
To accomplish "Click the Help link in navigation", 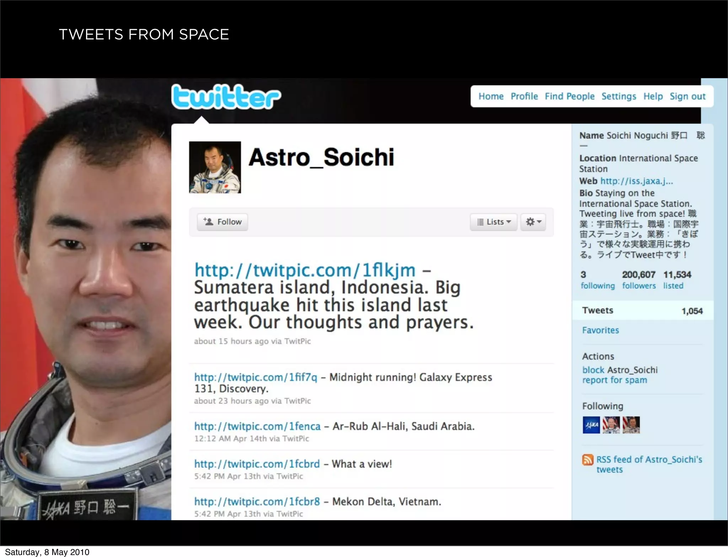I will pos(653,97).
